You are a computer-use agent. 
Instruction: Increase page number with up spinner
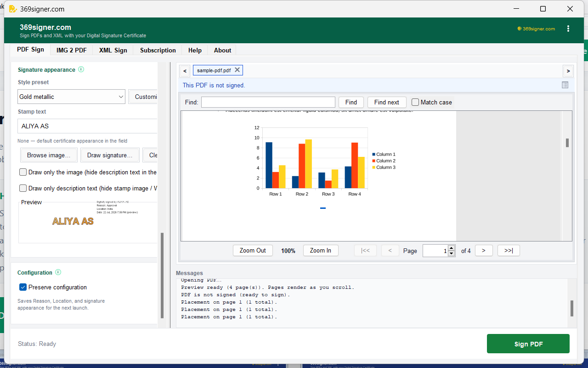tap(451, 248)
